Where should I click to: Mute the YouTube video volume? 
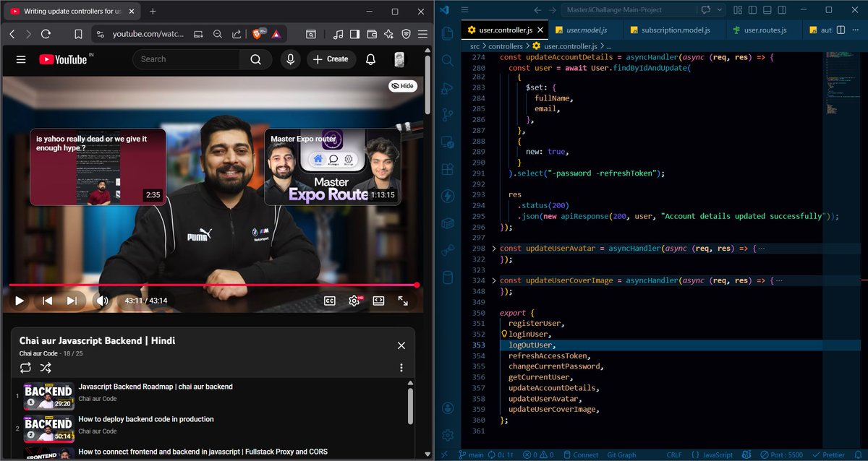pos(102,301)
